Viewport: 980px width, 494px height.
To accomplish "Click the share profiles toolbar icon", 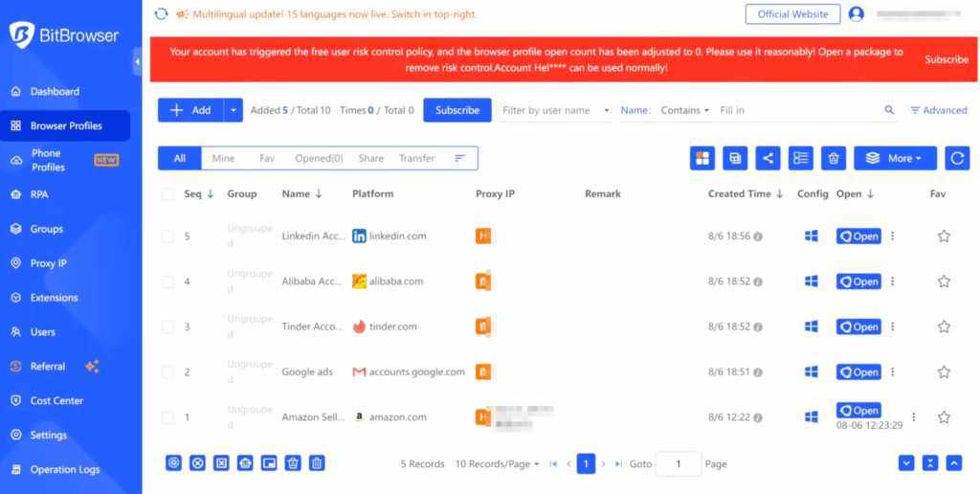I will [768, 158].
